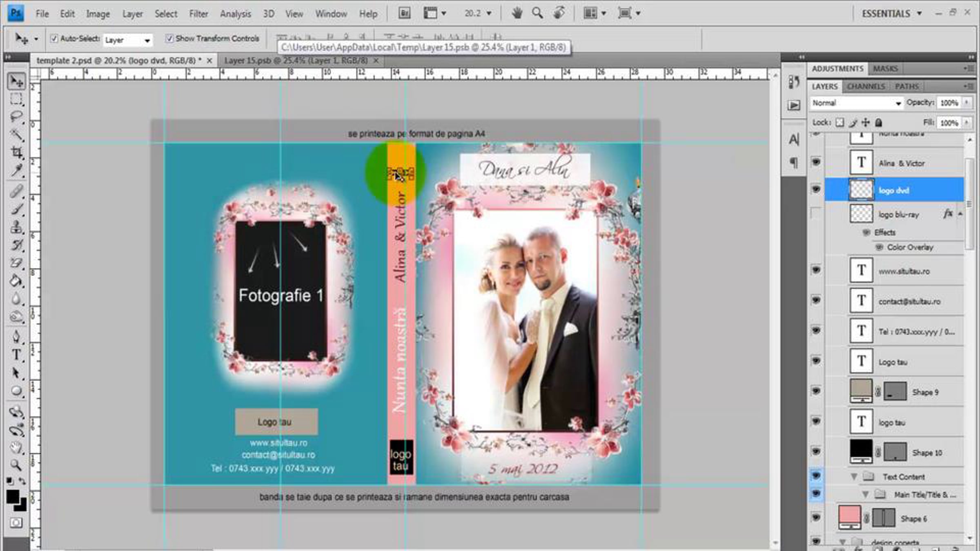Select the Crop tool

(16, 152)
